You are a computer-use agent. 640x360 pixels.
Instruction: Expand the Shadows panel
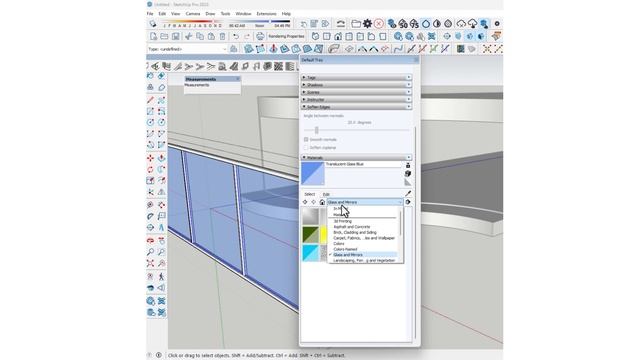coord(356,85)
